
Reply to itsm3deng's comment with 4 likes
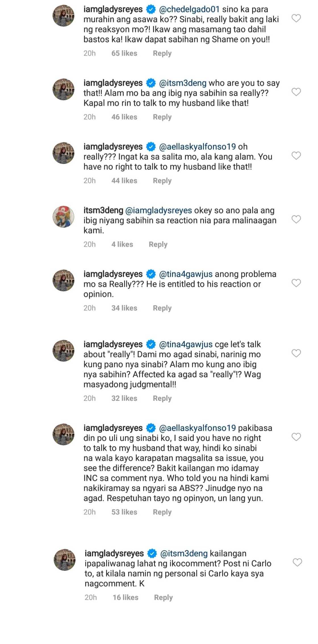[158, 245]
